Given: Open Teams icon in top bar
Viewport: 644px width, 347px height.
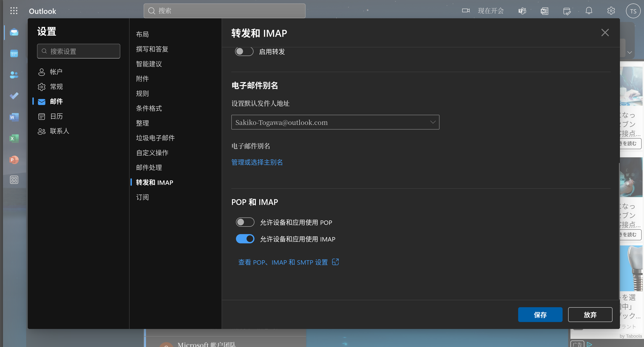Looking at the screenshot, I should [522, 11].
